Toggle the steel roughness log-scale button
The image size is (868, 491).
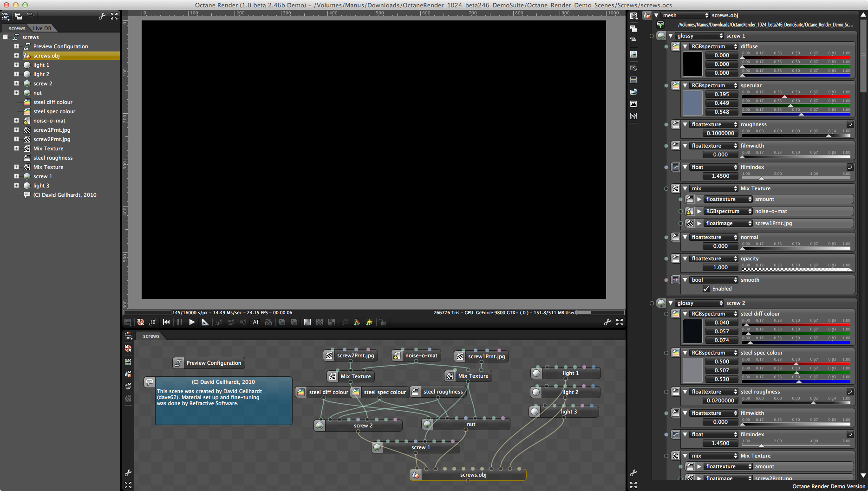coord(850,392)
